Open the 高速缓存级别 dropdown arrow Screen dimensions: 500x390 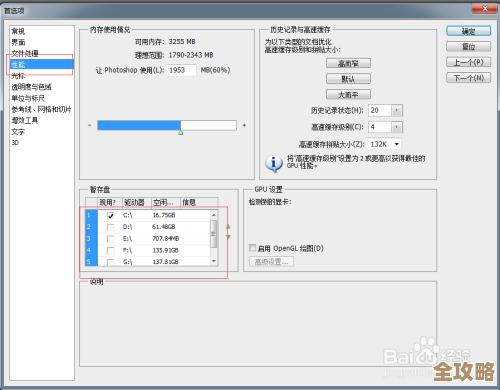pyautogui.click(x=397, y=127)
